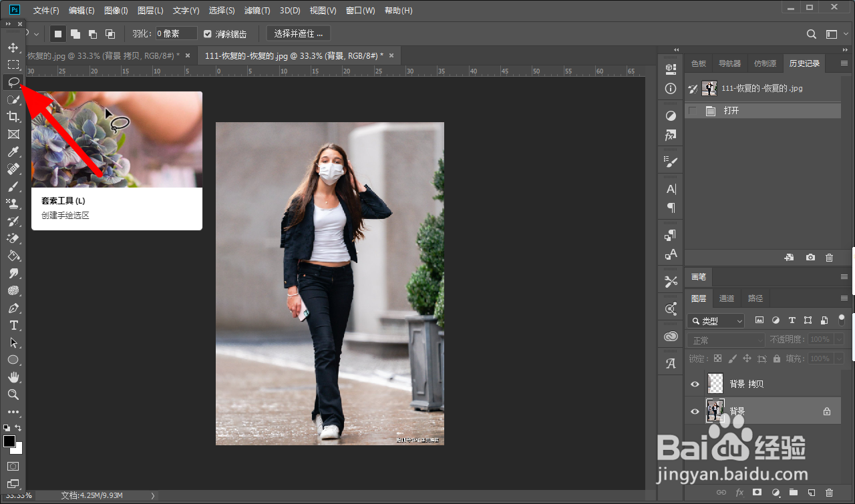
Task: Toggle Quick Mask mode icon
Action: [13, 466]
